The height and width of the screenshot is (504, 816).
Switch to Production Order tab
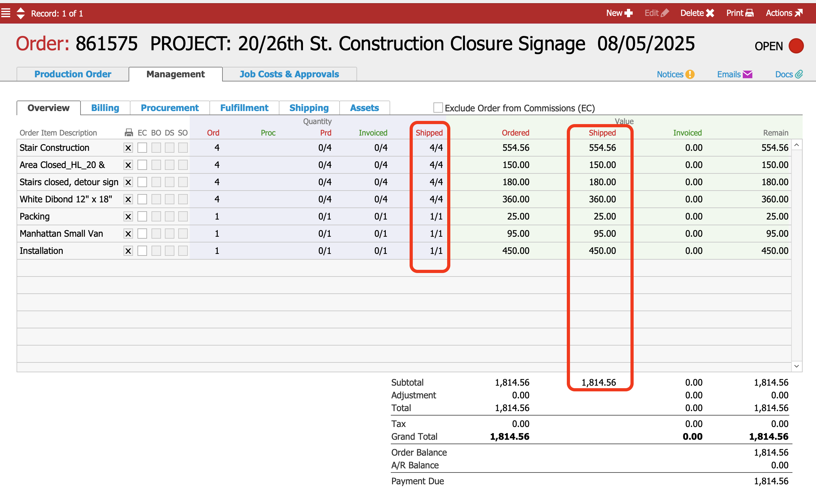click(73, 74)
